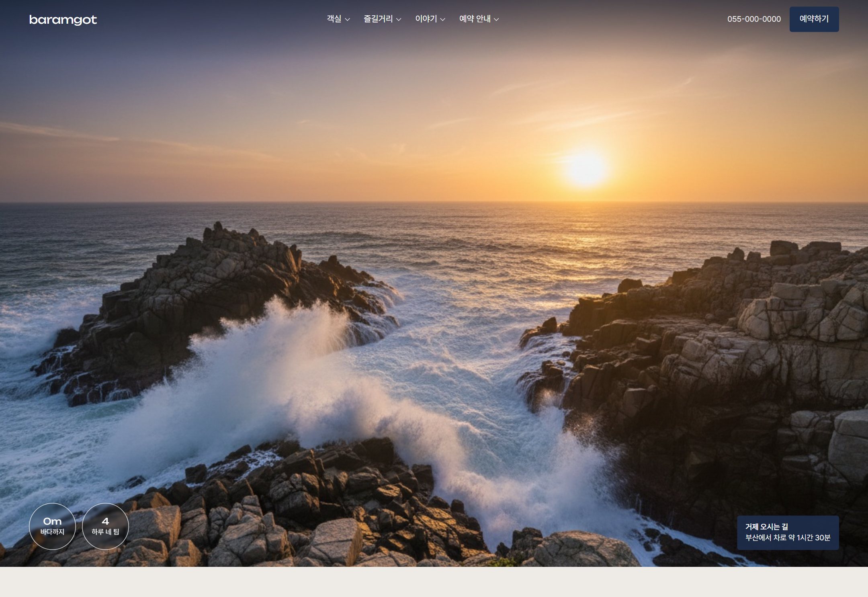Open the 즐길거리 menu
Screen dimensions: 868x597
[x=383, y=19]
